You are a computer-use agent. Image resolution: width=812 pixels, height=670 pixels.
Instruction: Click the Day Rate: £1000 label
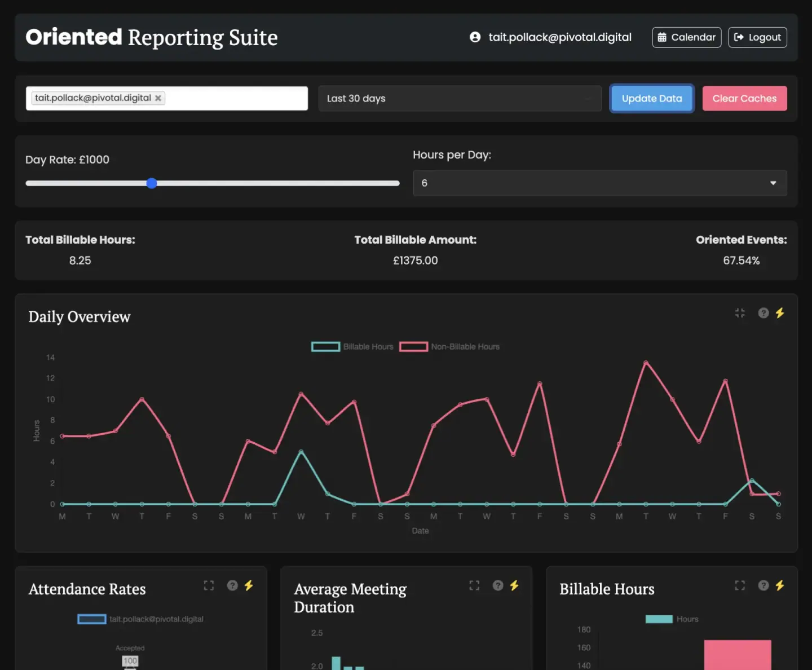[x=67, y=160]
